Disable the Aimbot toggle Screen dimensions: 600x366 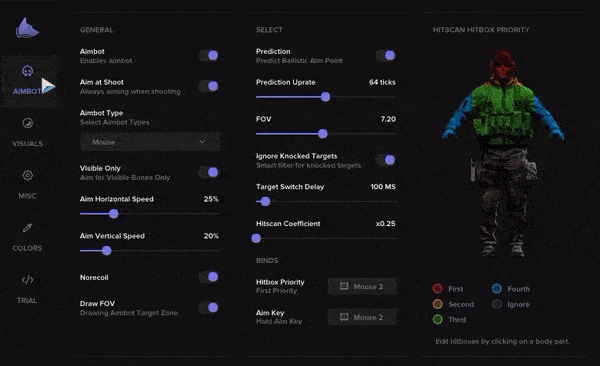pos(209,56)
